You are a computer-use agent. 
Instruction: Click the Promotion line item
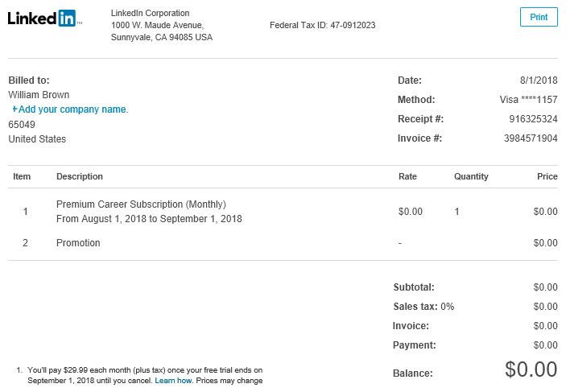coord(78,242)
